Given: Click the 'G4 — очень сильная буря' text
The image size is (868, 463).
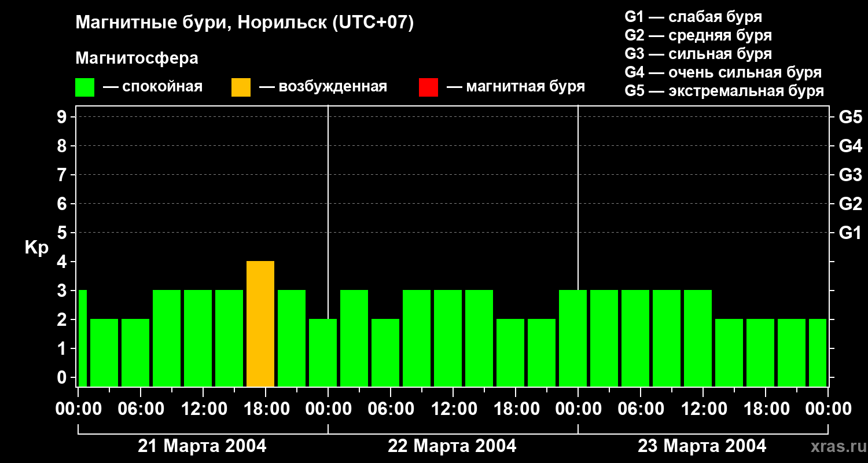Looking at the screenshot, I should click(723, 72).
